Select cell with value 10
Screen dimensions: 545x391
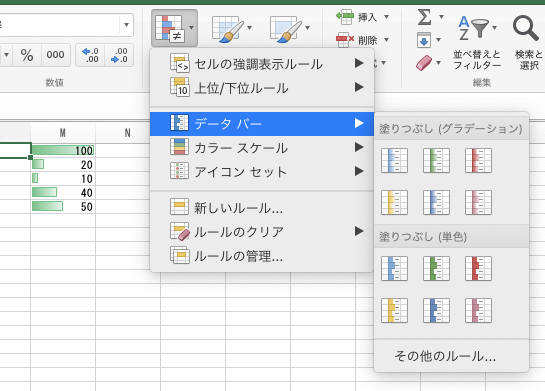[63, 179]
